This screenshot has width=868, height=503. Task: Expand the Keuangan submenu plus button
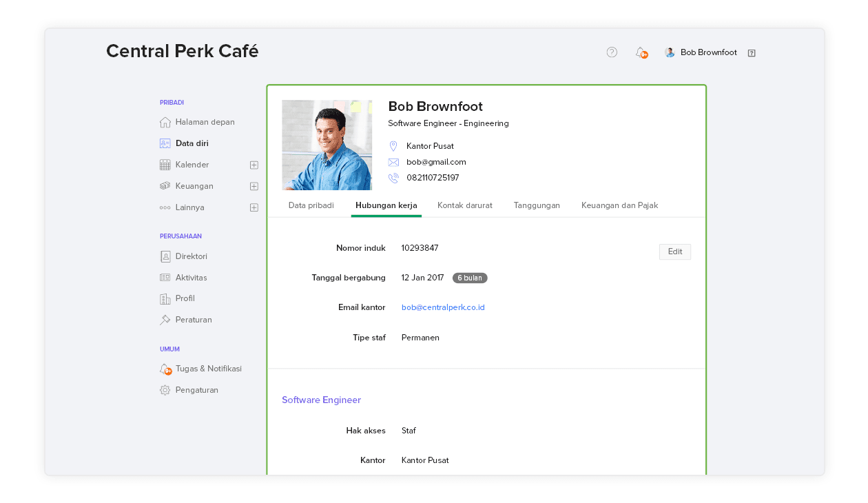point(254,186)
